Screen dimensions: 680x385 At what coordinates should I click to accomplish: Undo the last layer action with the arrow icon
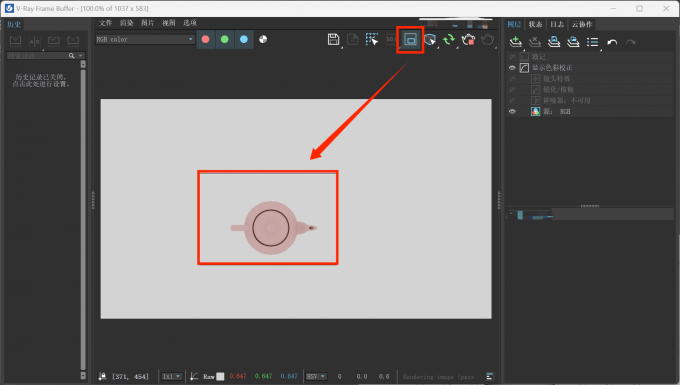[612, 42]
